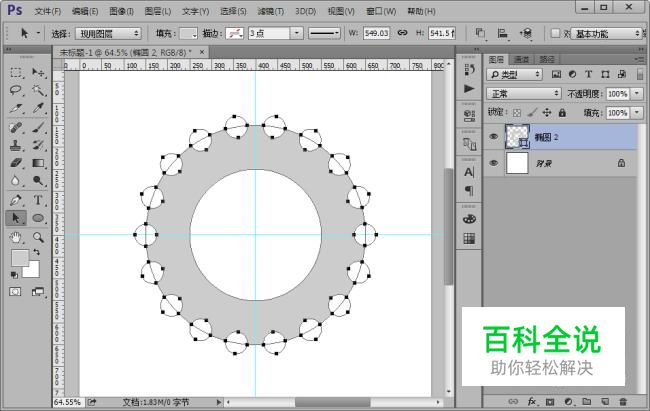Toggle lock image pixels brush icon
Viewport: 650px width, 411px height.
pyautogui.click(x=532, y=112)
